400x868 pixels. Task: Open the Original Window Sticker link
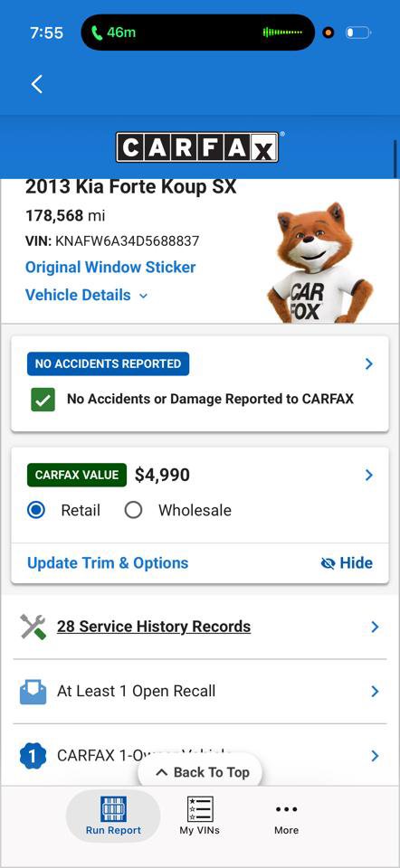coord(110,268)
